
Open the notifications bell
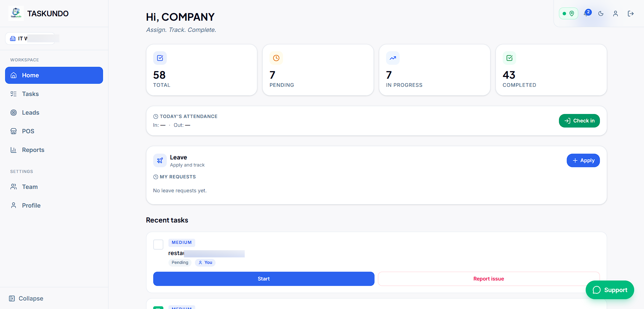pyautogui.click(x=587, y=14)
